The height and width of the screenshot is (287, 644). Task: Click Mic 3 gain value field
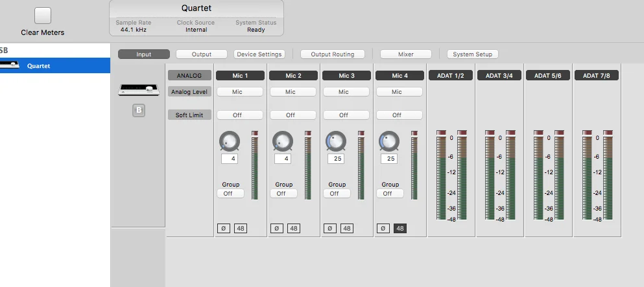pos(336,159)
